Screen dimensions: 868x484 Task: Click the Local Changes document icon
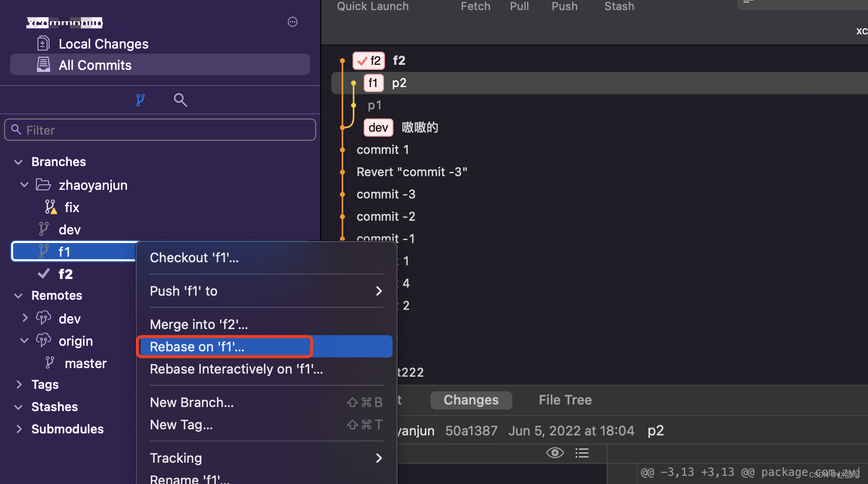click(44, 44)
